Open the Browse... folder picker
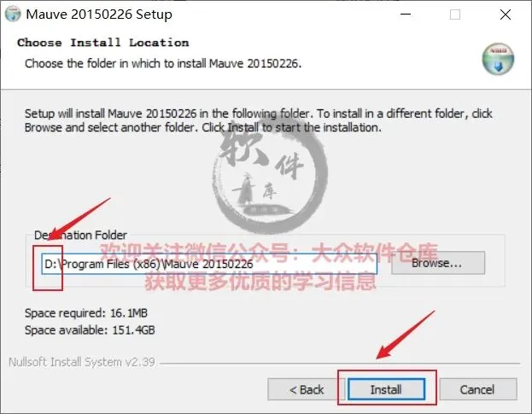The image size is (532, 414). click(438, 263)
